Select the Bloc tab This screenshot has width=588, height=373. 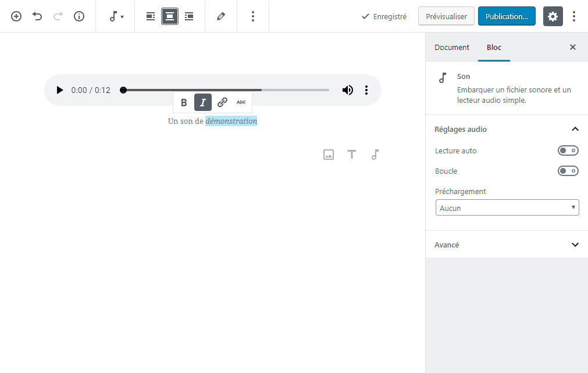tap(494, 48)
